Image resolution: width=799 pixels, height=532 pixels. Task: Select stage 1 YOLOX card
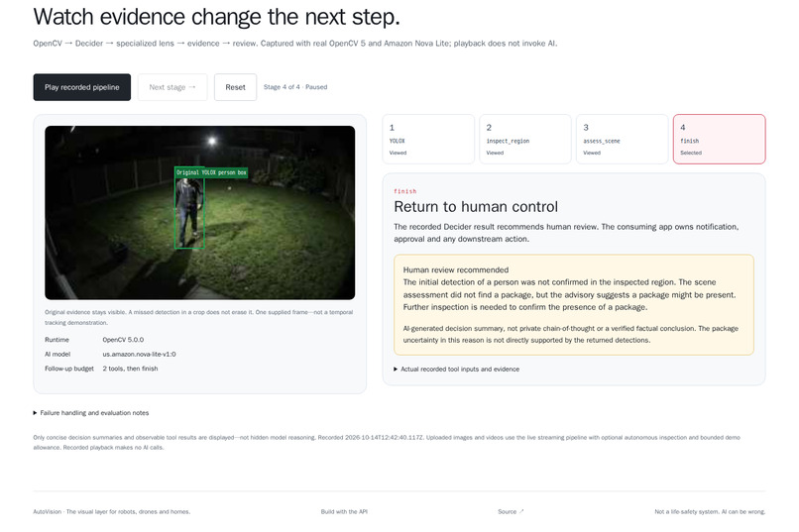coord(428,139)
